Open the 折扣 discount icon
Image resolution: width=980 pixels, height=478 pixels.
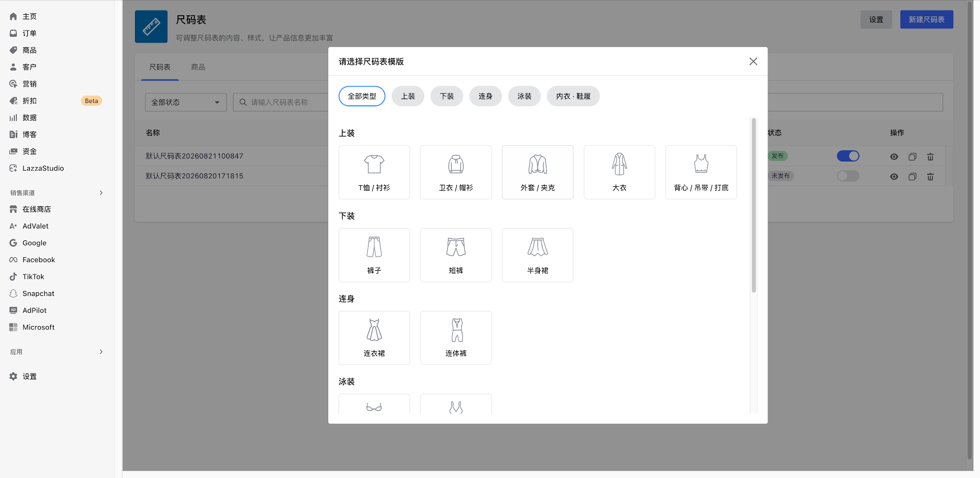(13, 101)
